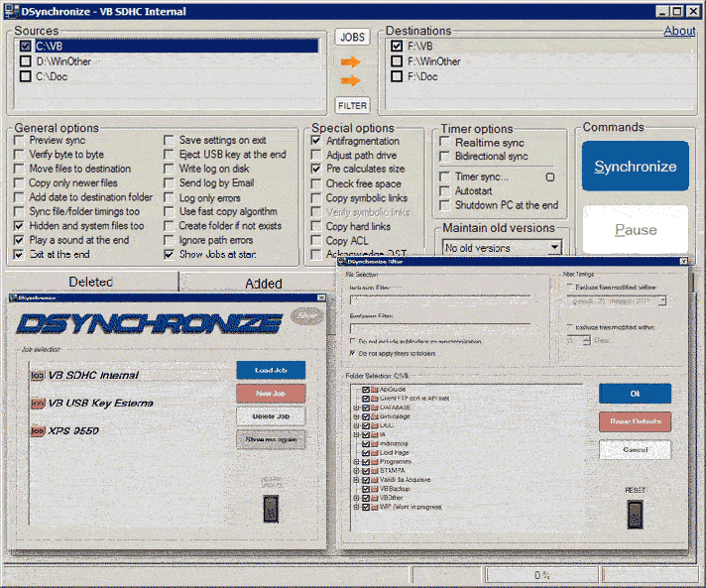Screen dimensions: 706x588
Task: Open the No old versions dropdown
Action: click(x=555, y=247)
